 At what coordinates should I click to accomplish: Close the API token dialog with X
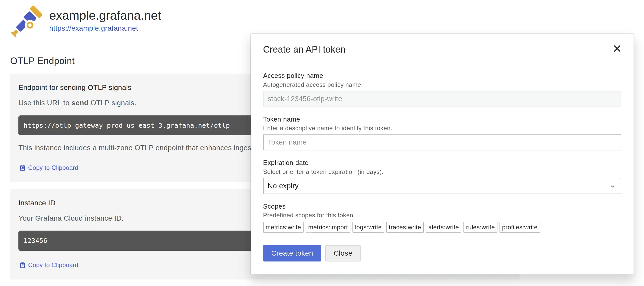[x=617, y=49]
